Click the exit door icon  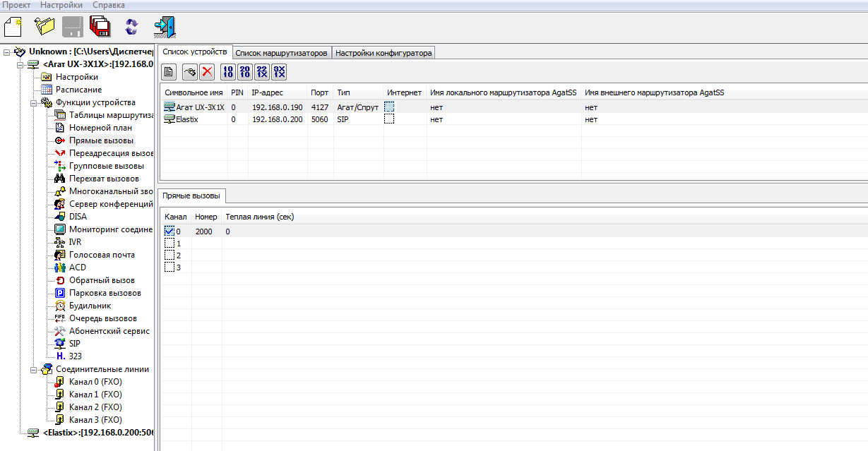pos(165,27)
